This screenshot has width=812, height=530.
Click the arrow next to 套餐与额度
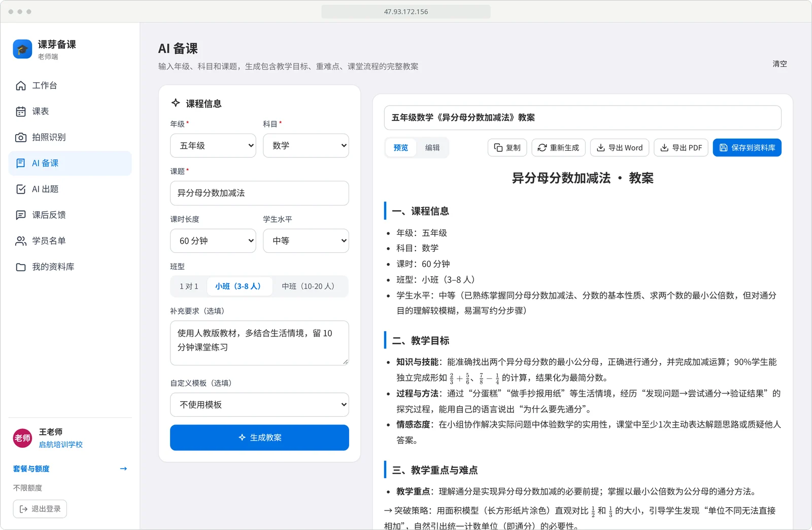coord(123,469)
